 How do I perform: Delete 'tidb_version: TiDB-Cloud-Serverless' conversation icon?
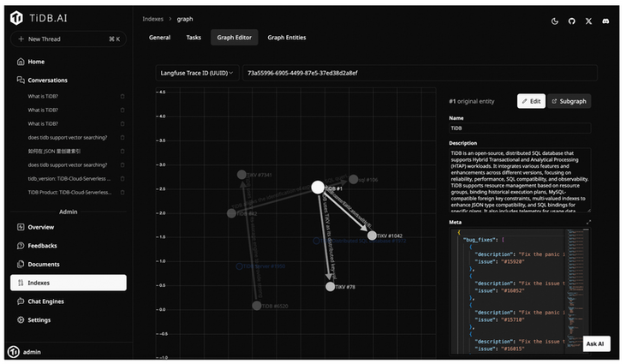click(122, 178)
